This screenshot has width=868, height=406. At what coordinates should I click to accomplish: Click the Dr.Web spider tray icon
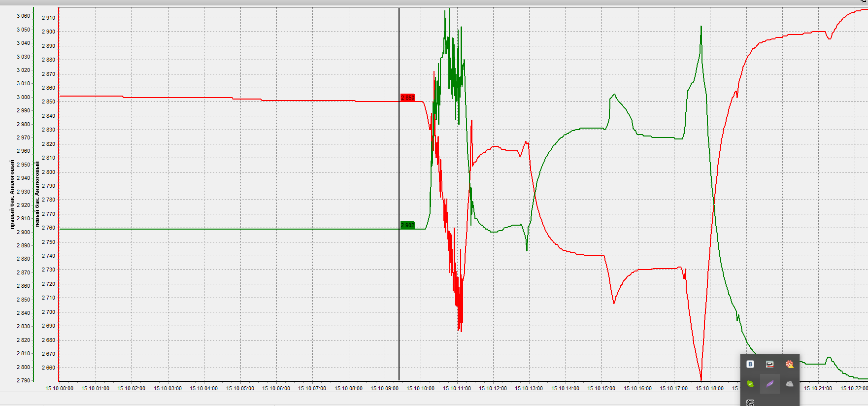tap(750, 403)
